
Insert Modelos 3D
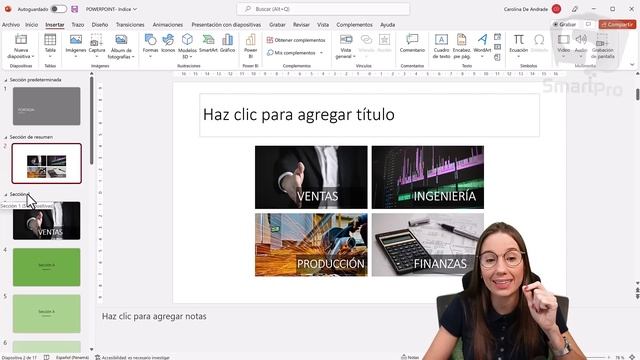pos(187,46)
